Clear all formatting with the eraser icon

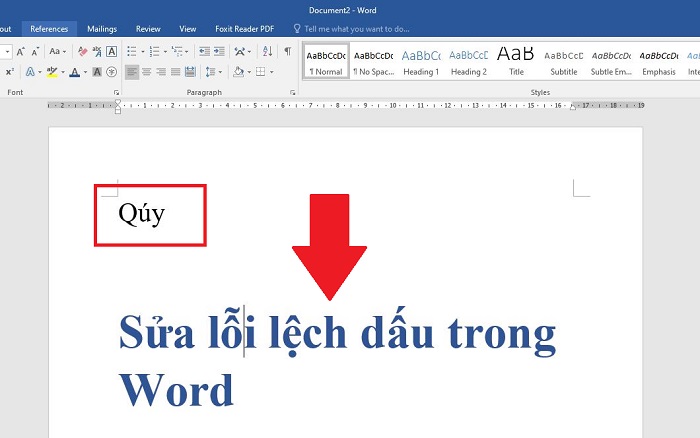[x=82, y=51]
